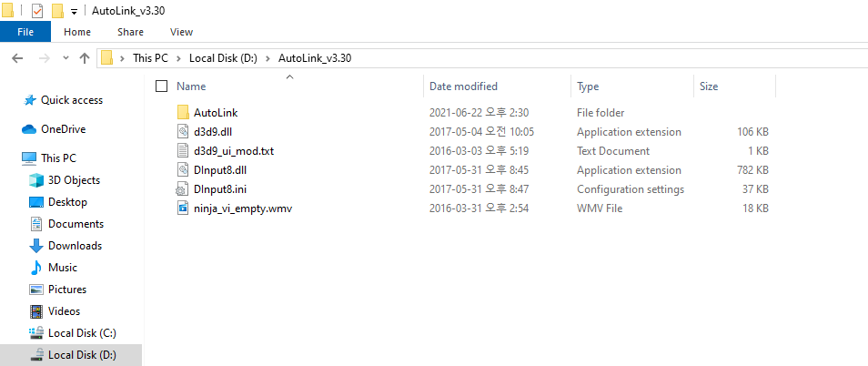Click the Up one level arrow

85,57
